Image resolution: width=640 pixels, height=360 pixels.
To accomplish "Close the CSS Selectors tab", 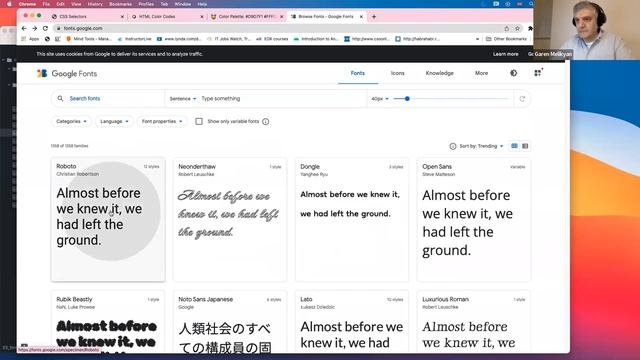I will point(122,17).
